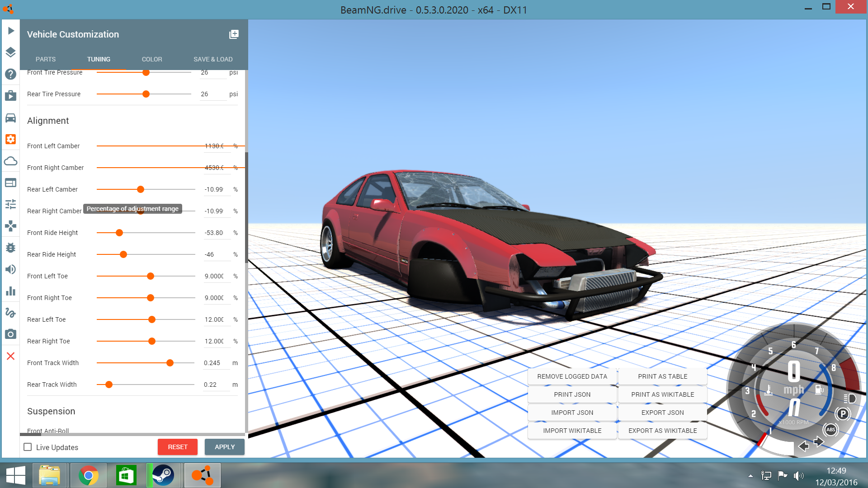This screenshot has height=488, width=868.
Task: Click the Rear Tire Pressure slider handle
Action: pyautogui.click(x=146, y=94)
